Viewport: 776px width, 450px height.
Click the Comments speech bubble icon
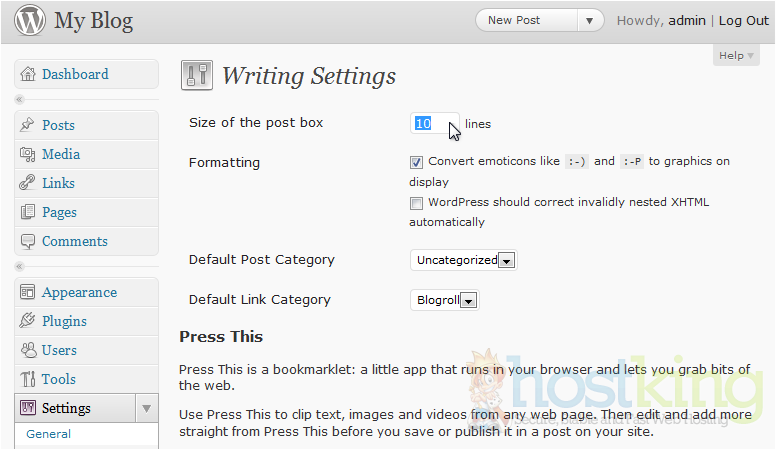coord(28,241)
